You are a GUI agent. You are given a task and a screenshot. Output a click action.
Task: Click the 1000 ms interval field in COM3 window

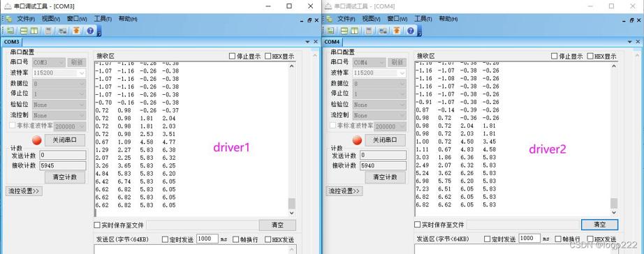point(207,239)
